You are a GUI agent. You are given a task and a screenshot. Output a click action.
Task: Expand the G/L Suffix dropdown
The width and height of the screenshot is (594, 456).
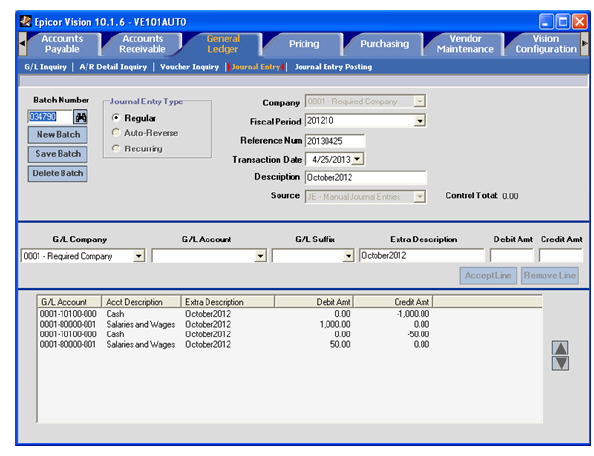(x=348, y=256)
